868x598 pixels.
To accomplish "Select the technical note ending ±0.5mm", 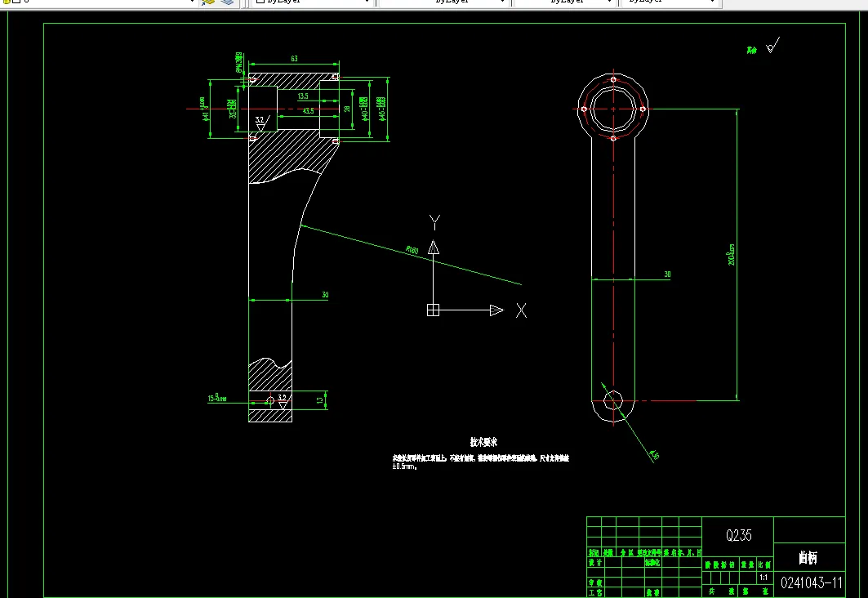I will (x=480, y=462).
